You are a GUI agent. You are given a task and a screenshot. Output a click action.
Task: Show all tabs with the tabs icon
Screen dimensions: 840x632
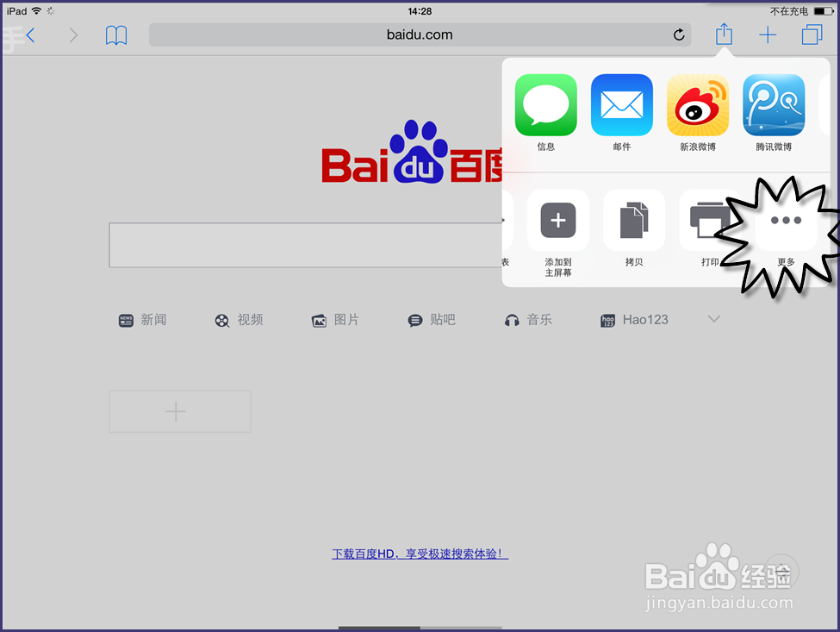click(x=812, y=35)
